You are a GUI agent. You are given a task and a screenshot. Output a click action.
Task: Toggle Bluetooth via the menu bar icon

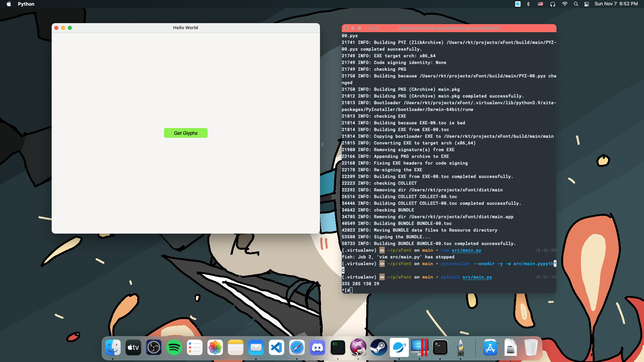click(529, 4)
